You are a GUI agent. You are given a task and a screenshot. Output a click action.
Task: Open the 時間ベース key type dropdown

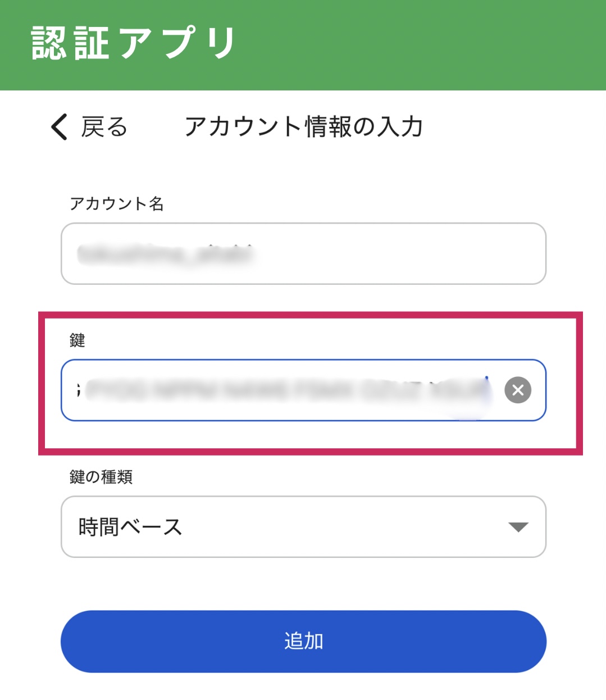coord(303,526)
